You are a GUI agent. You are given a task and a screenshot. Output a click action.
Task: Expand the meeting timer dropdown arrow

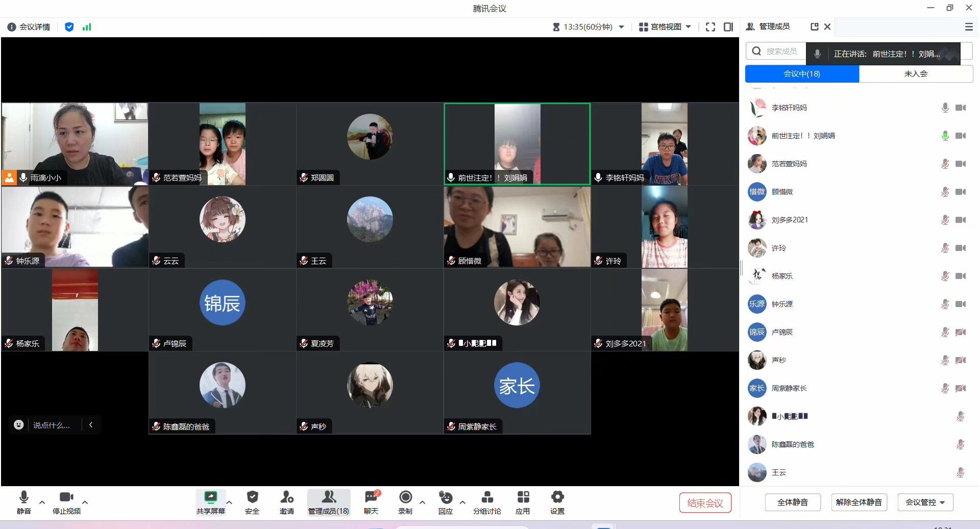coord(622,27)
